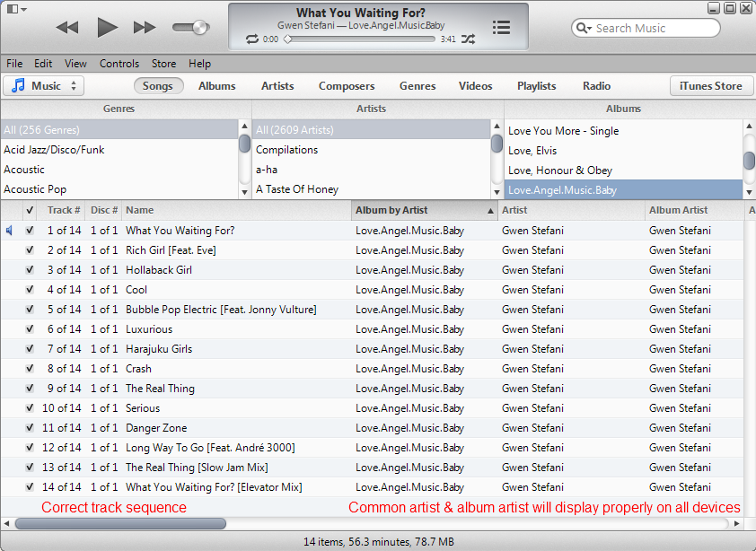Sort by the Name column header
This screenshot has width=756, height=551.
[236, 210]
